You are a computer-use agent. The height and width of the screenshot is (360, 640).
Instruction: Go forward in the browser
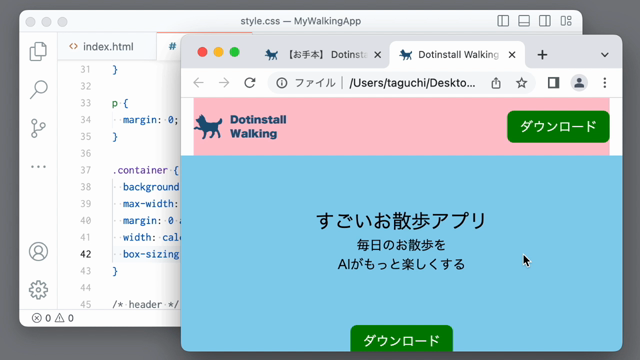224,83
